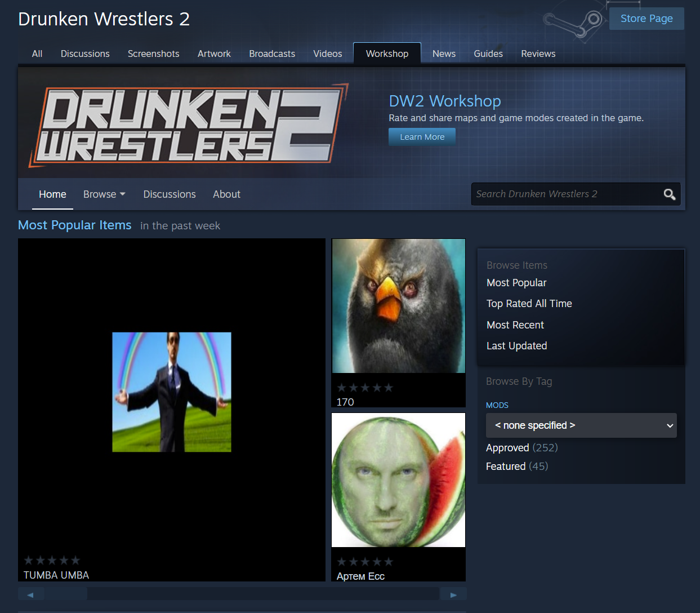This screenshot has height=613, width=700.
Task: Filter by Featured (45) tag
Action: [x=517, y=467]
